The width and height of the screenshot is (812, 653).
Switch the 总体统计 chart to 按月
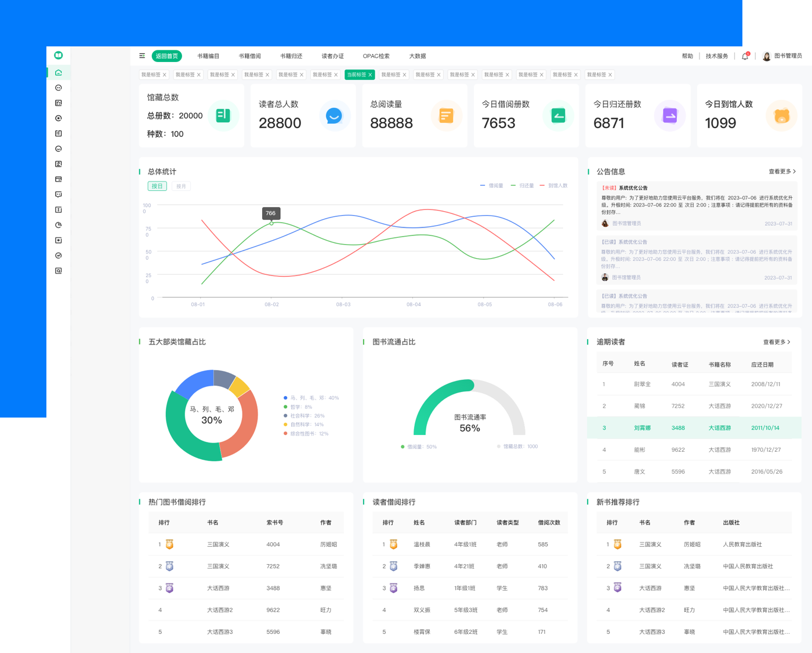tap(181, 186)
